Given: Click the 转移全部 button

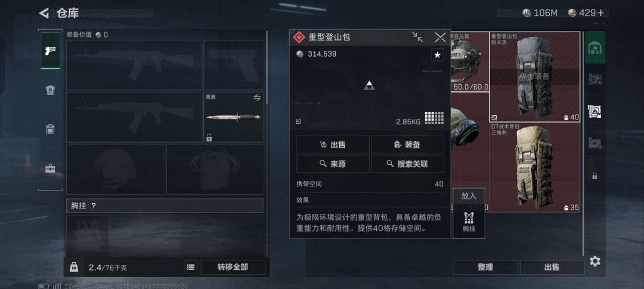Looking at the screenshot, I should (233, 268).
